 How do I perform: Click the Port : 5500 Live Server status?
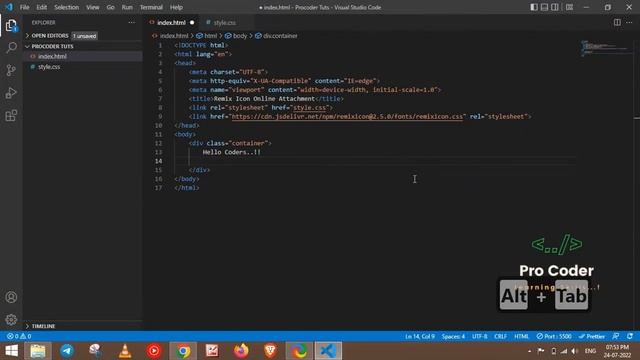tap(554, 336)
